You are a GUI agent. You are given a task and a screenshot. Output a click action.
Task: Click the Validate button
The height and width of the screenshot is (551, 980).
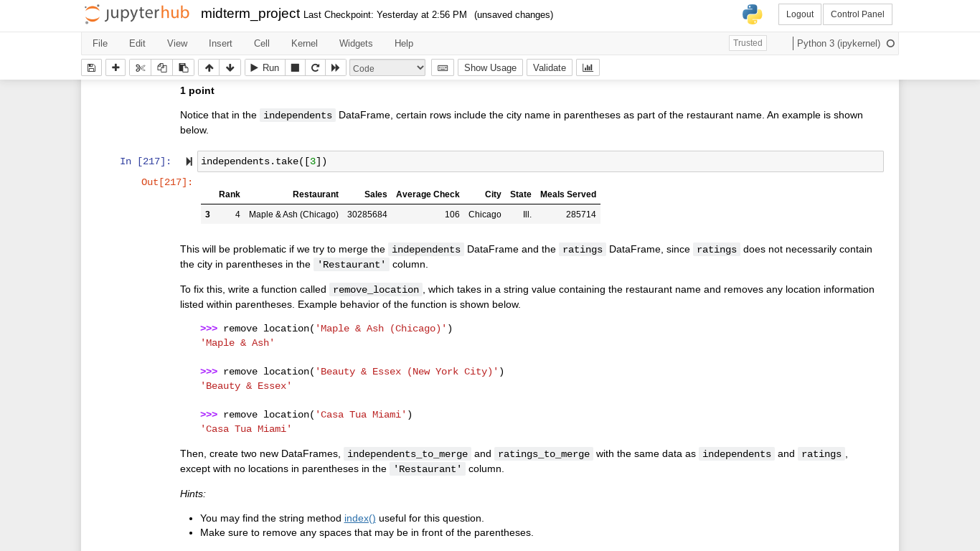550,67
